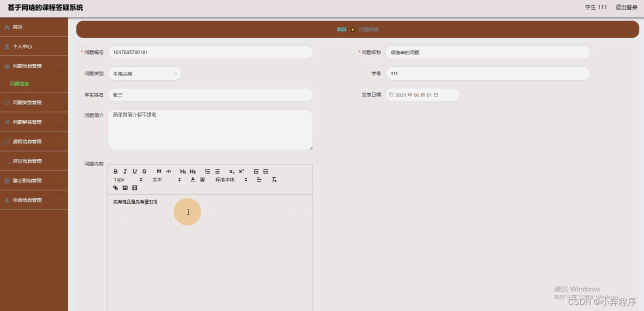Open the text alignment options
Screen dimensions: 644x311
pyautogui.click(x=259, y=179)
